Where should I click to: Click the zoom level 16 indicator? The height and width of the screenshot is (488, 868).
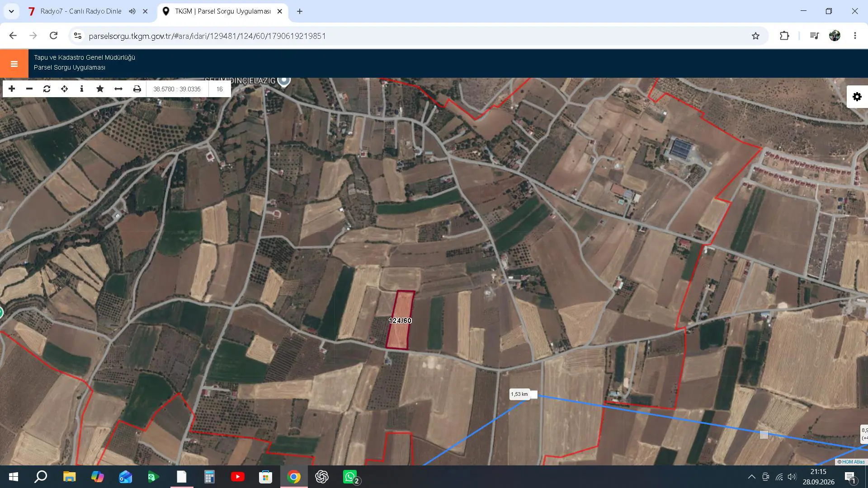(x=219, y=89)
